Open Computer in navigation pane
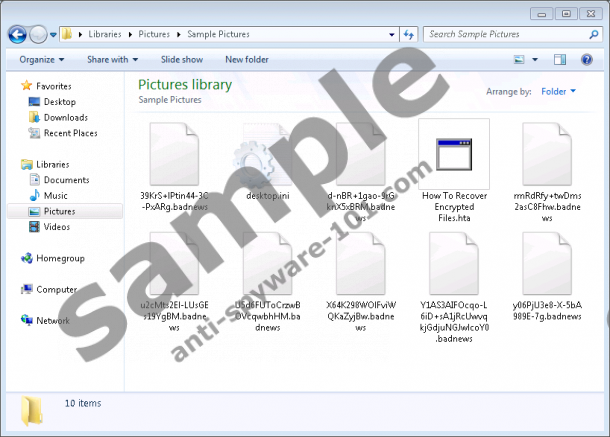610x437 pixels. (56, 290)
